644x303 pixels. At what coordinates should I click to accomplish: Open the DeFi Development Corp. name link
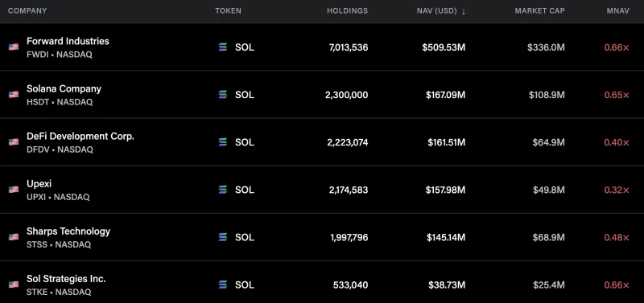[80, 136]
